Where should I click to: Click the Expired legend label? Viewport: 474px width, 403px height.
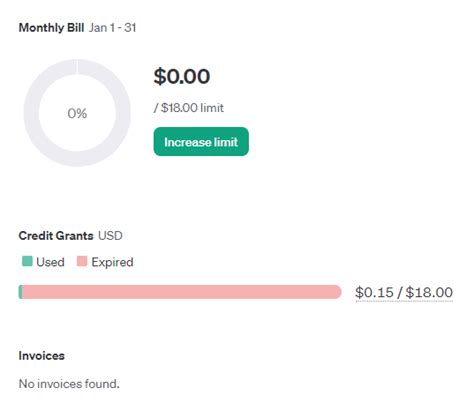point(112,262)
